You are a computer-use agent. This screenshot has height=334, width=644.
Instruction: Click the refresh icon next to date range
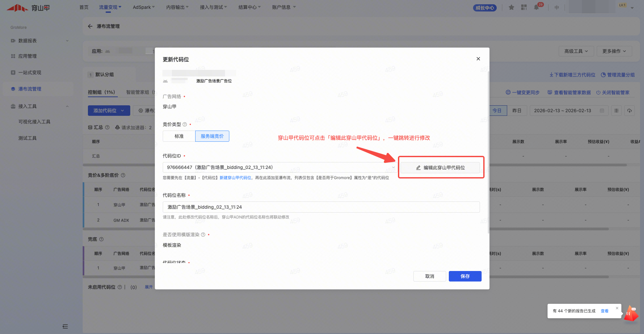tap(630, 111)
